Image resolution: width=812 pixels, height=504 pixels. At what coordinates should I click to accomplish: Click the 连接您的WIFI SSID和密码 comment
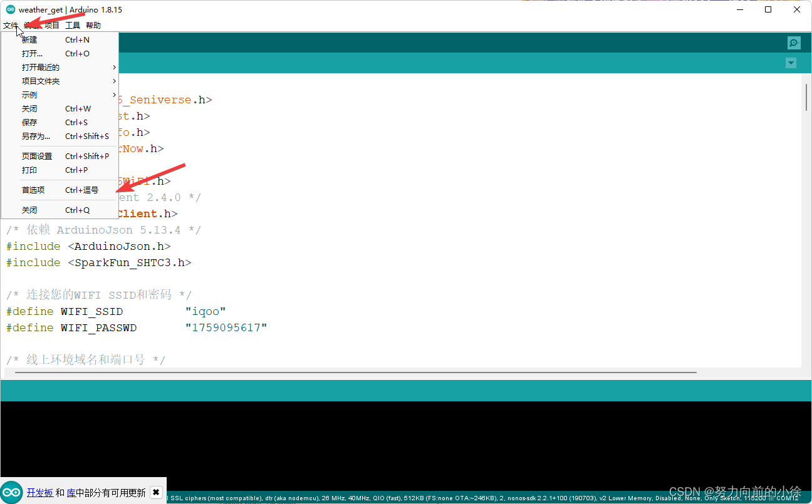coord(99,295)
